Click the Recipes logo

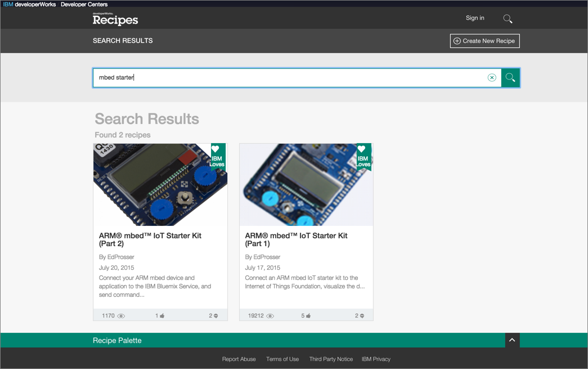[x=115, y=19]
